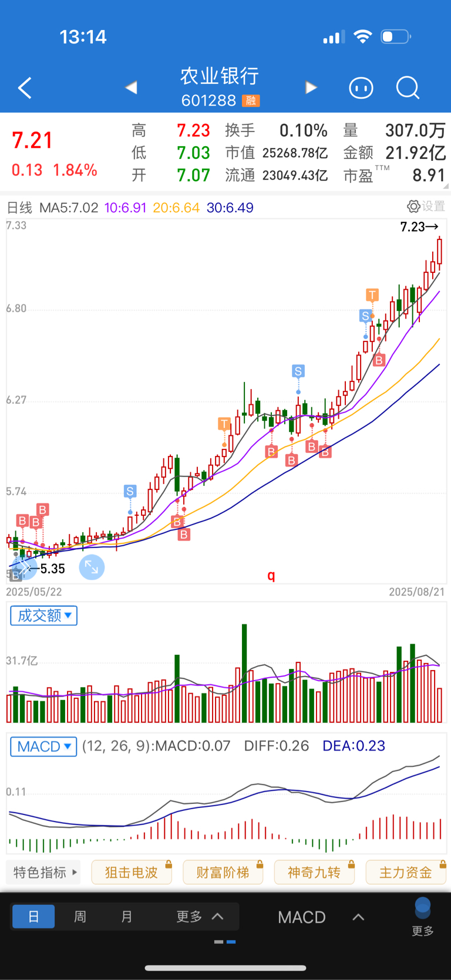Tap the low price 7.03 value

(193, 153)
